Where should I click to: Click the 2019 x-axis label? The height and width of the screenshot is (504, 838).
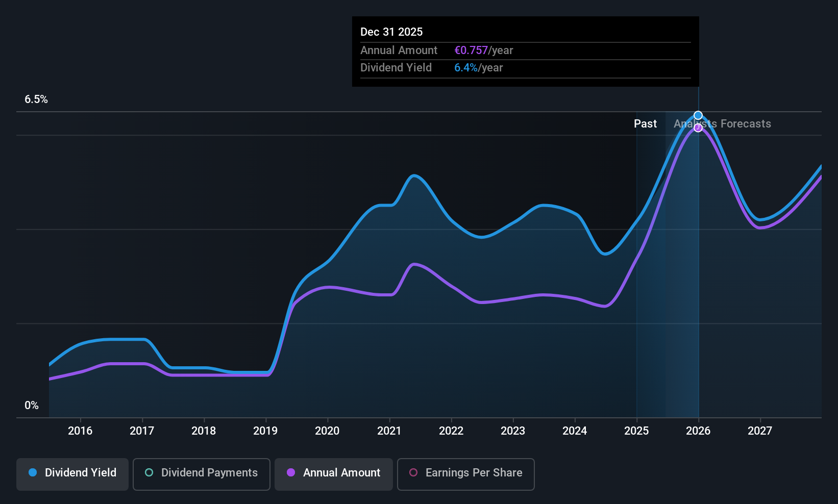[x=265, y=431]
